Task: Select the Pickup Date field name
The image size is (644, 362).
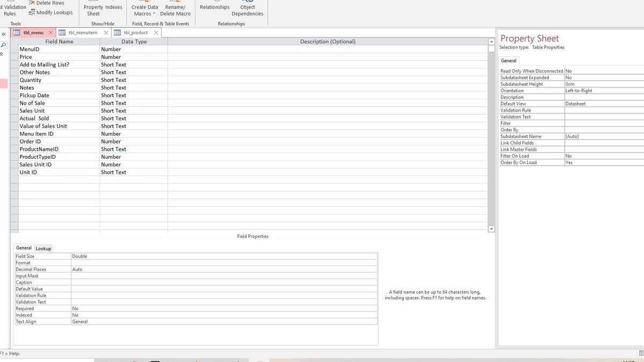Action: click(59, 95)
